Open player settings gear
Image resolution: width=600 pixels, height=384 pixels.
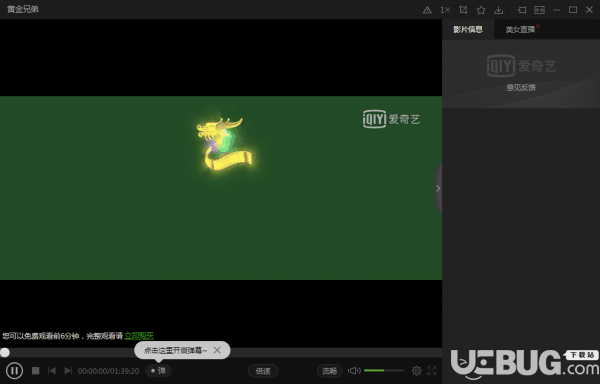pos(417,370)
